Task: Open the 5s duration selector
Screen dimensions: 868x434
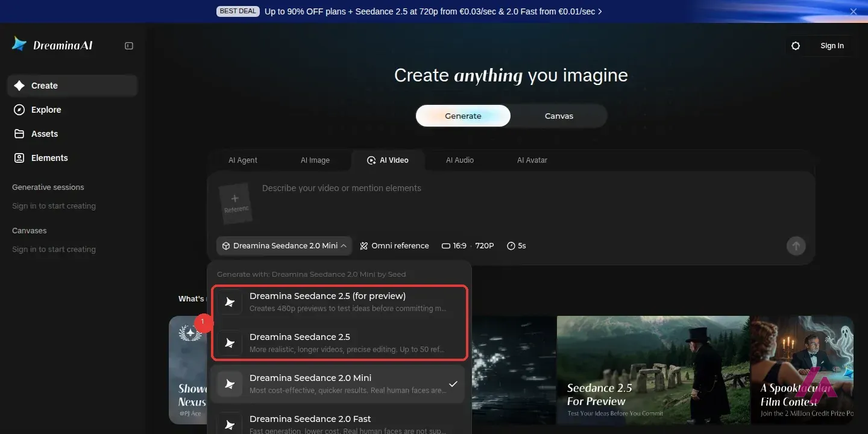Action: pyautogui.click(x=517, y=246)
